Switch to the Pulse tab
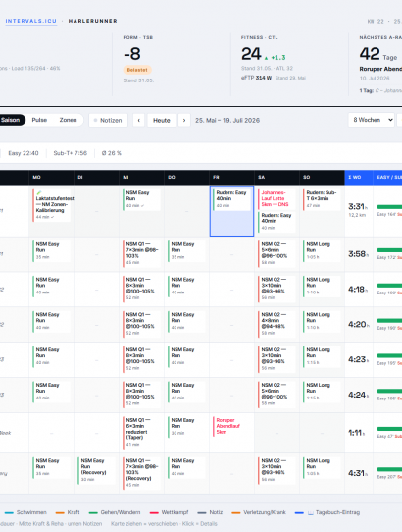The image size is (402, 532). [x=39, y=120]
